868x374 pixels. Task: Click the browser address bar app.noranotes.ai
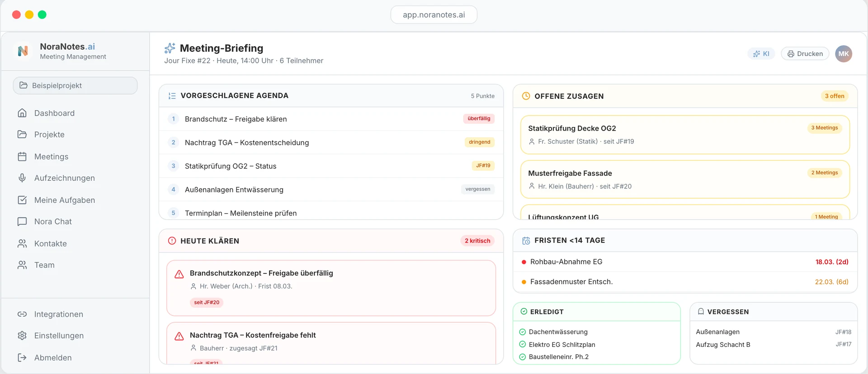point(434,14)
